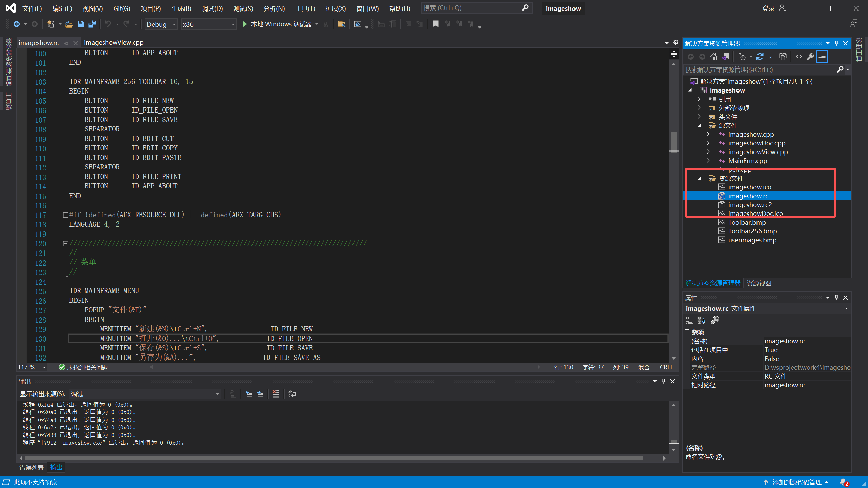Image resolution: width=868 pixels, height=488 pixels.
Task: Click the undo arrow in the toolbar
Action: 108,24
